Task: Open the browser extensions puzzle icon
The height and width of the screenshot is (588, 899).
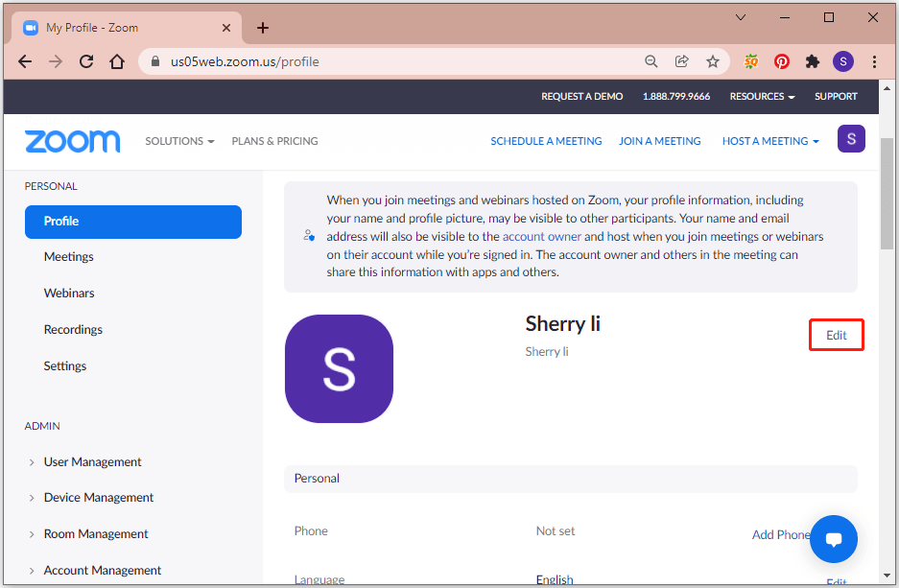Action: [x=813, y=60]
